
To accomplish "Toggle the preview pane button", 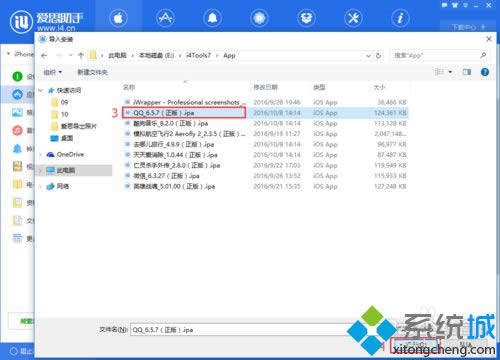I will (x=467, y=72).
